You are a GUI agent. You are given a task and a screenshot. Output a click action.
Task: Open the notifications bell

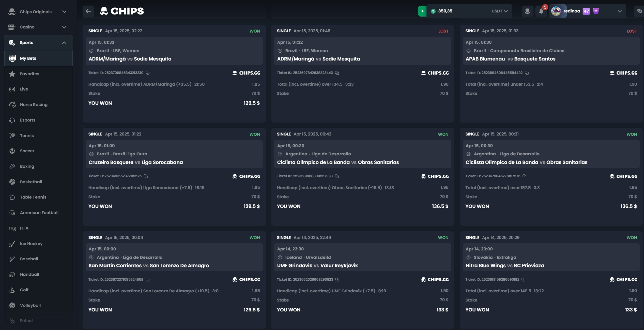pos(541,11)
